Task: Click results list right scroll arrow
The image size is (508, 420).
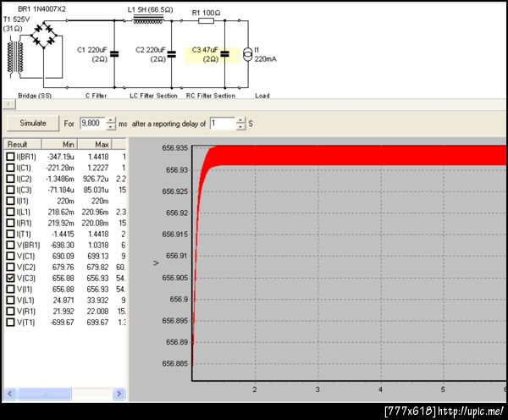Action: pyautogui.click(x=119, y=394)
